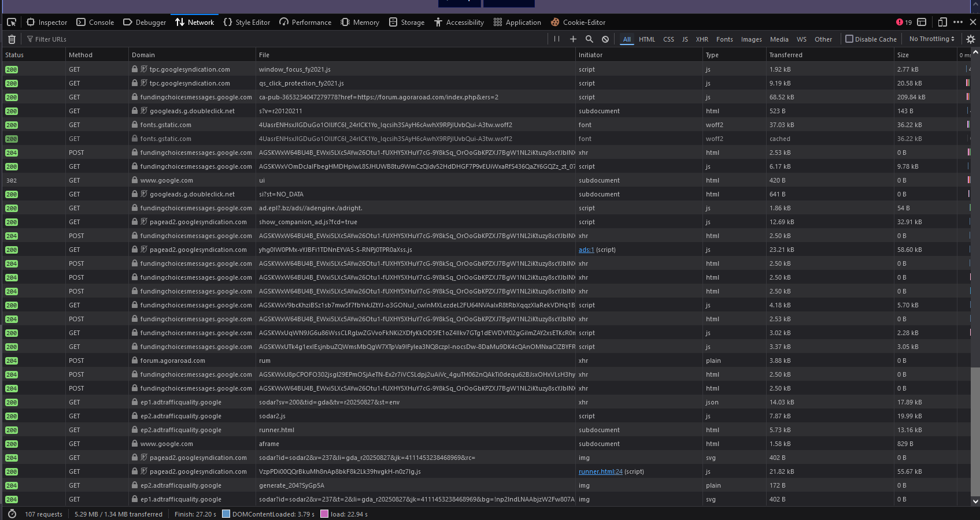
Task: Click the ads:1 initiator link
Action: coord(586,250)
